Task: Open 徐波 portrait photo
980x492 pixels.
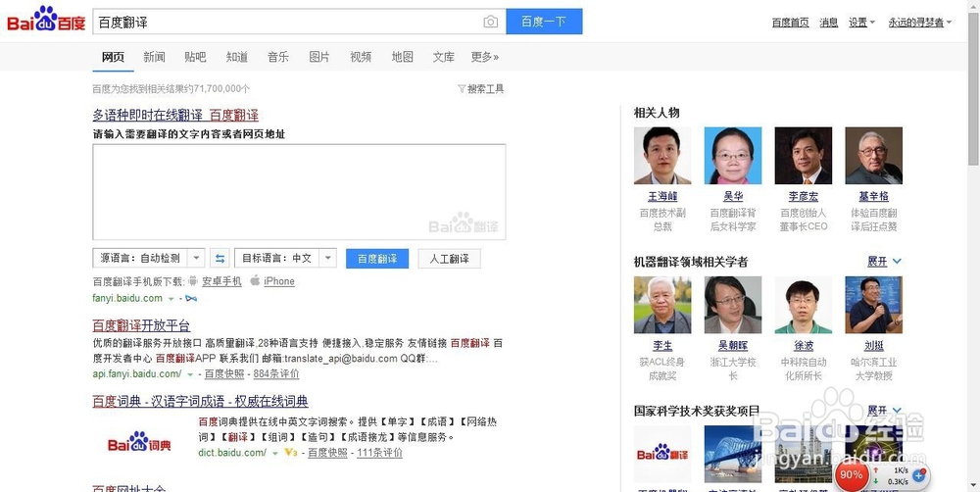Action: click(804, 305)
